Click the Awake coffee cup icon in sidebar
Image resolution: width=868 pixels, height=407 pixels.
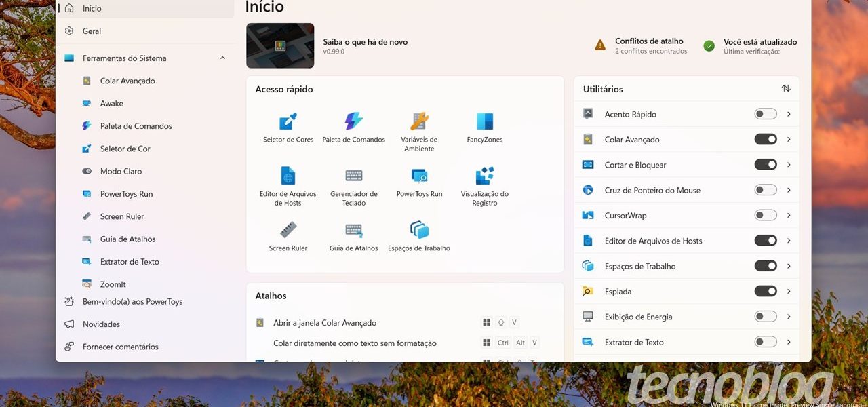[87, 103]
